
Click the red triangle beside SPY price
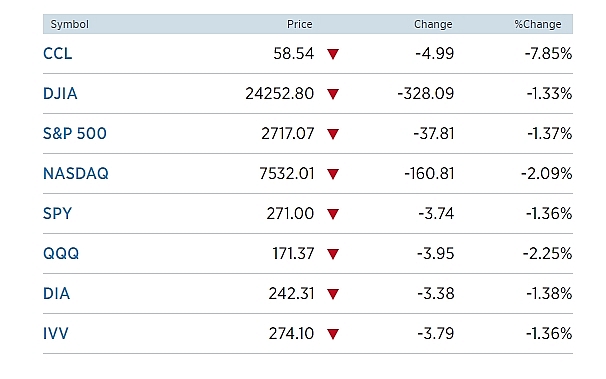333,214
